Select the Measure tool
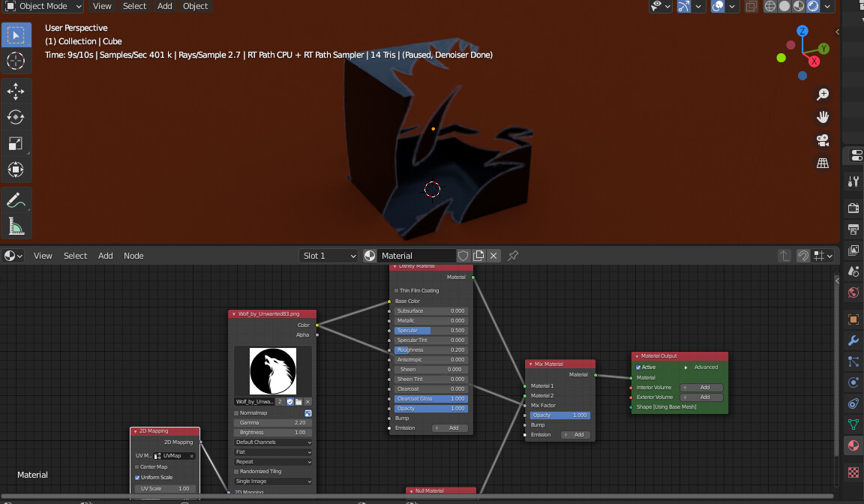 16,226
